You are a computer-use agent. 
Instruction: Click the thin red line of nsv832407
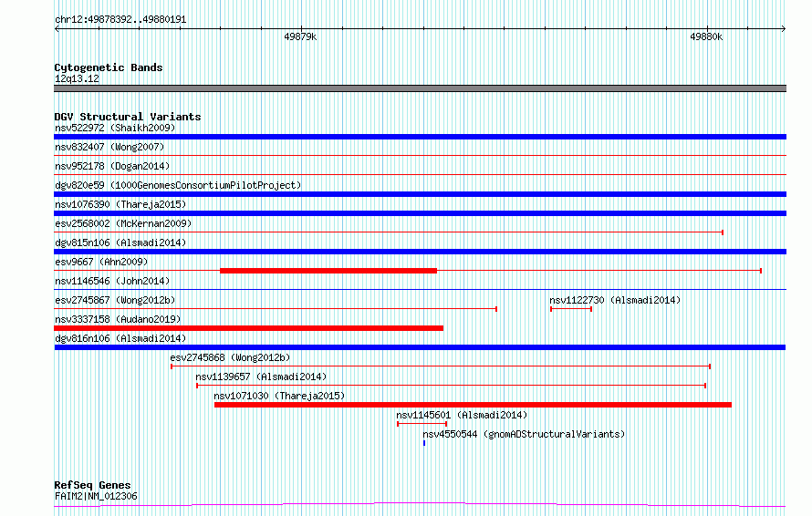pos(420,155)
